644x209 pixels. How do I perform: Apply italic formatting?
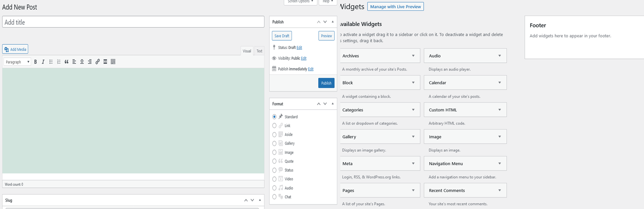click(43, 62)
